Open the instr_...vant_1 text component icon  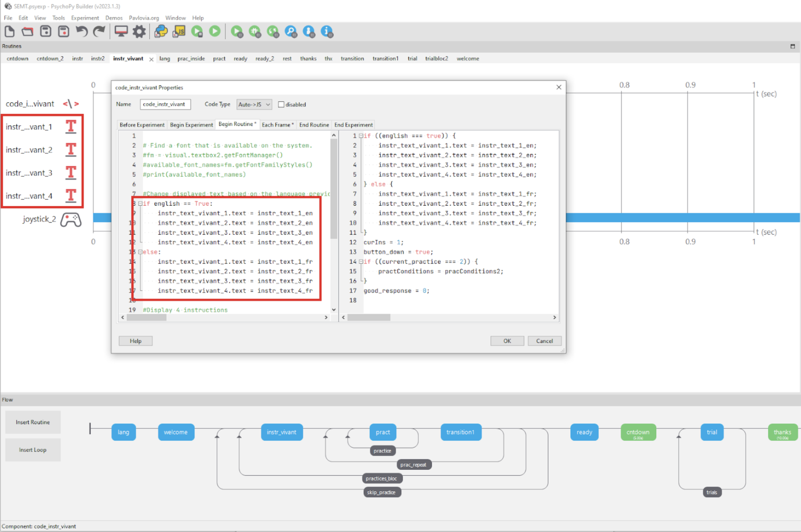(x=71, y=127)
